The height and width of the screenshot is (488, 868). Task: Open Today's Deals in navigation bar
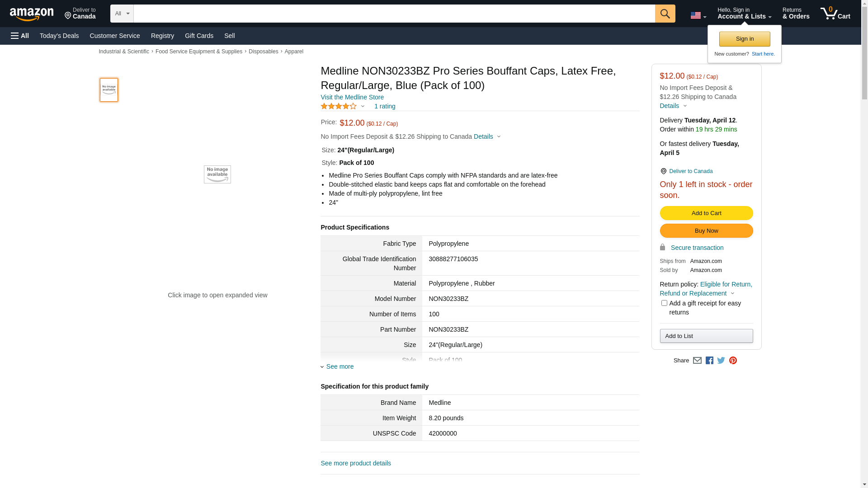point(59,36)
